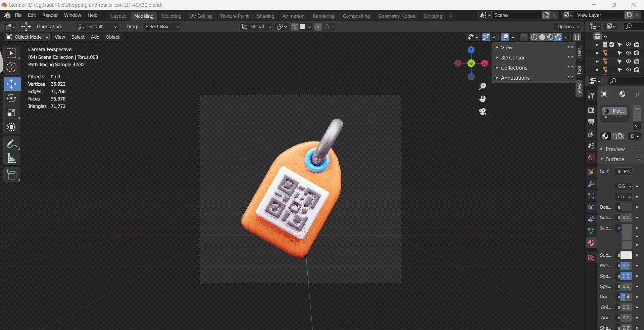This screenshot has height=330, width=644.
Task: Switch to rendered viewport shading
Action: [x=558, y=37]
